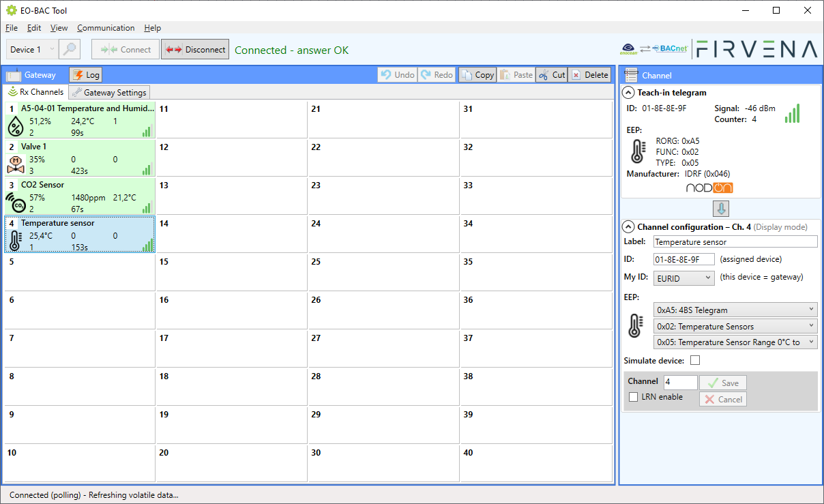The height and width of the screenshot is (504, 824).
Task: Select the Valve 1 channel cell
Action: [x=80, y=158]
